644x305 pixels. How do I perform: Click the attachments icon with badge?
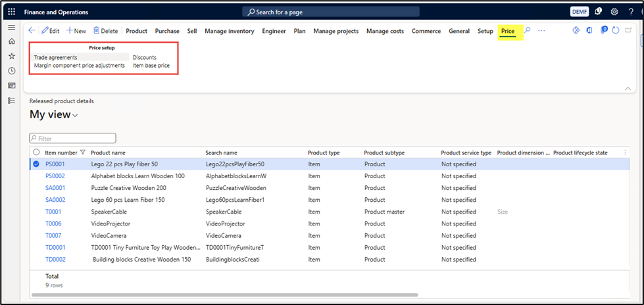603,30
